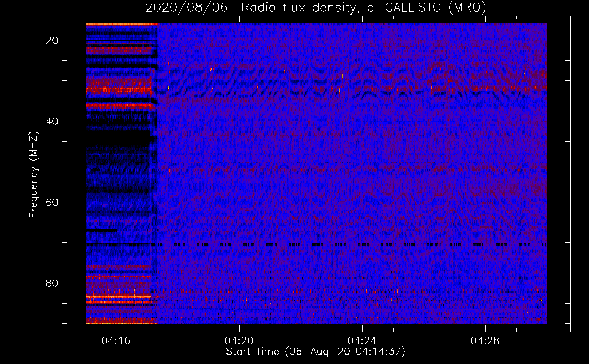Click the 04:24 time tick label
The height and width of the screenshot is (364, 589).
coord(362,341)
